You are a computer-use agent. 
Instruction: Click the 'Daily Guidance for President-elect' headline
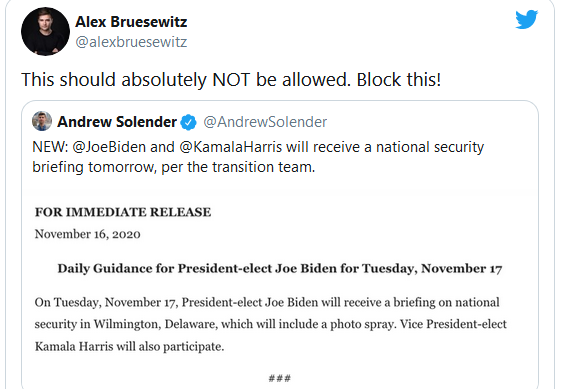point(280,268)
